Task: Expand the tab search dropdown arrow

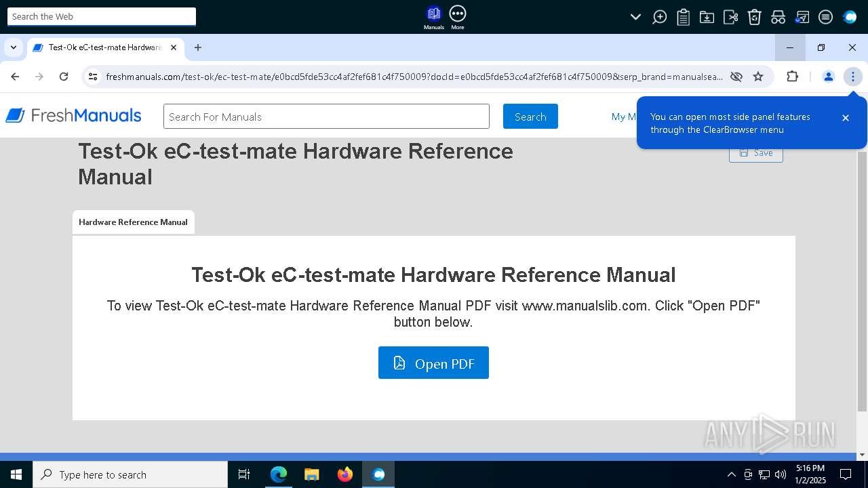Action: pos(13,47)
